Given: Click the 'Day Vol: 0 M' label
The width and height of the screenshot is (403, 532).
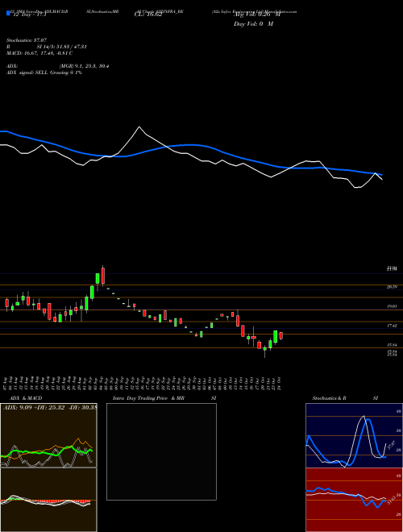Looking at the screenshot, I should (253, 24).
